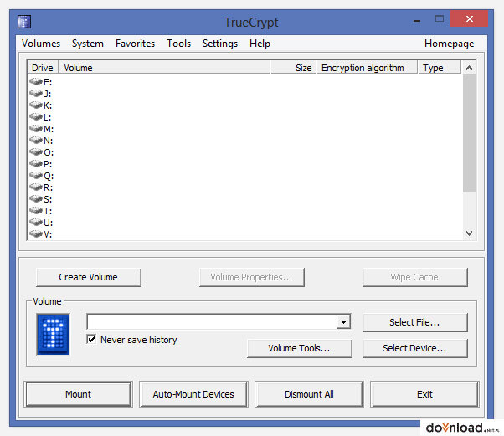The height and width of the screenshot is (436, 504).
Task: Click the Exit button
Action: [x=424, y=394]
